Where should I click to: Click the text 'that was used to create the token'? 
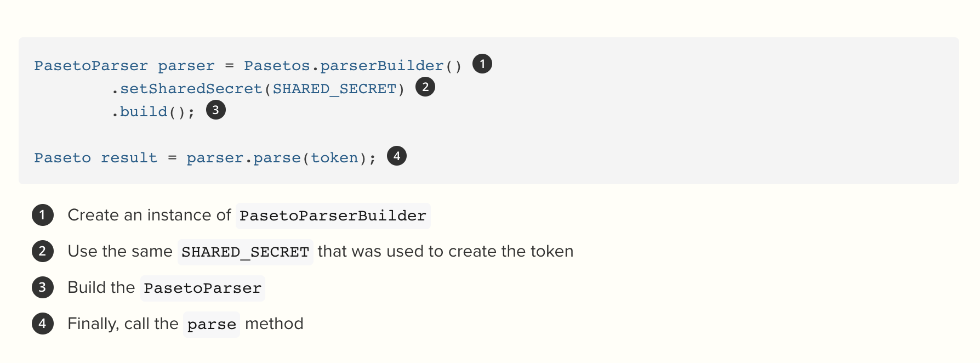coord(446,251)
